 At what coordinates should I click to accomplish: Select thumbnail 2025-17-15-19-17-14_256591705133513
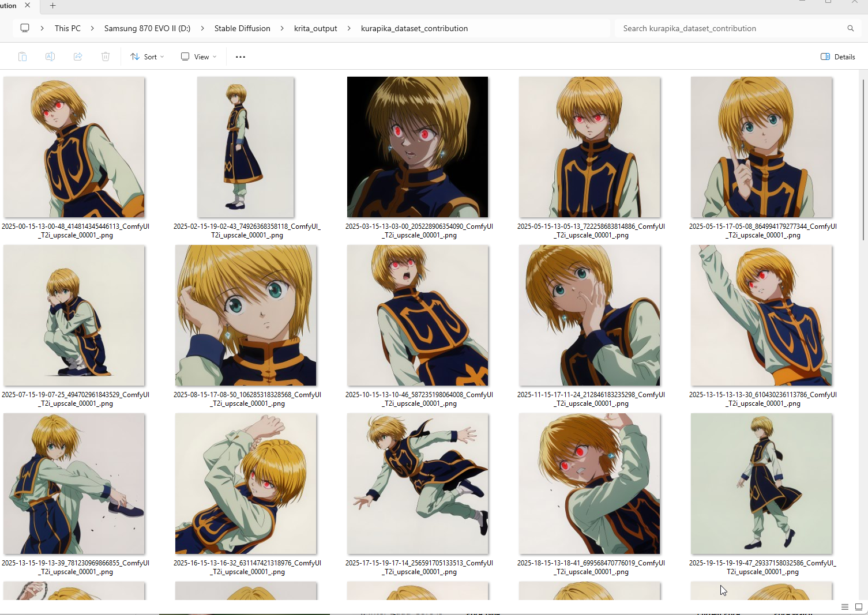418,484
